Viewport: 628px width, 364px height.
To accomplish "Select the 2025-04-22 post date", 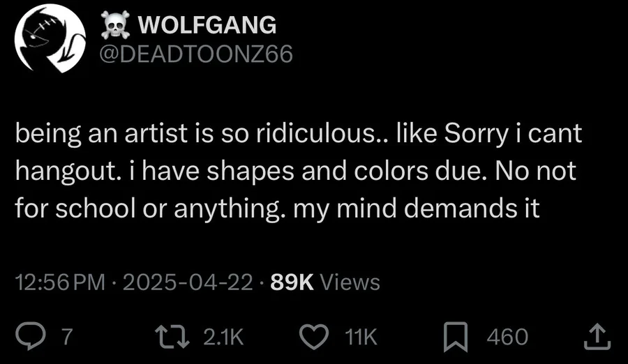I will click(188, 282).
